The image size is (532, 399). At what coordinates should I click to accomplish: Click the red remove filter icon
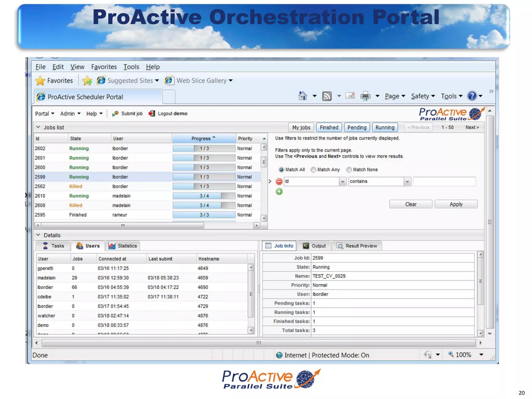pos(279,181)
